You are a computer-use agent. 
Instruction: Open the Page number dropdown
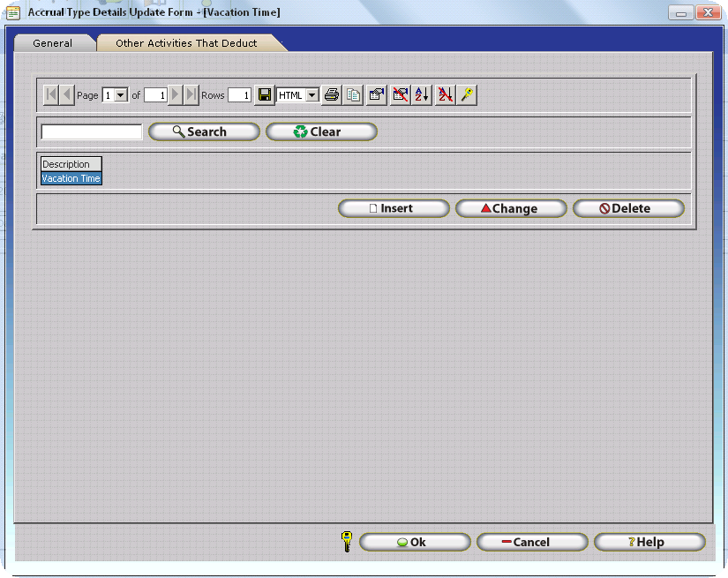122,95
